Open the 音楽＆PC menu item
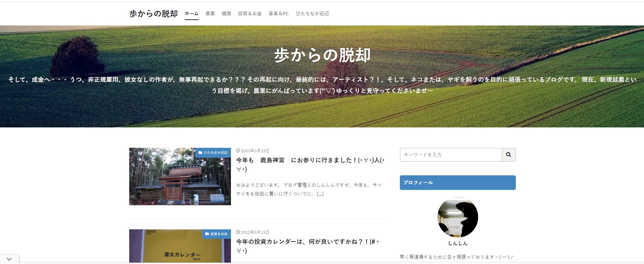The image size is (644, 264). (279, 14)
